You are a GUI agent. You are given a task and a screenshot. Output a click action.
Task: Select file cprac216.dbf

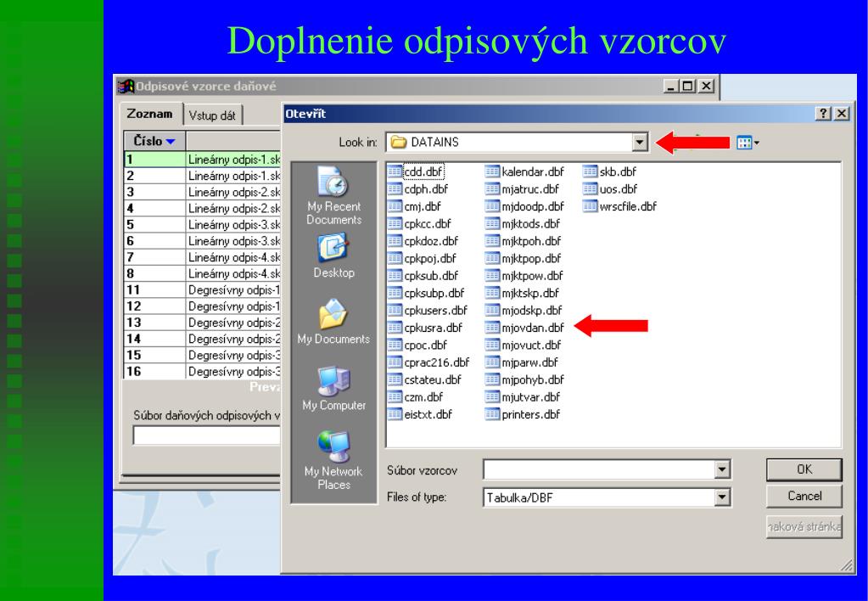[428, 362]
